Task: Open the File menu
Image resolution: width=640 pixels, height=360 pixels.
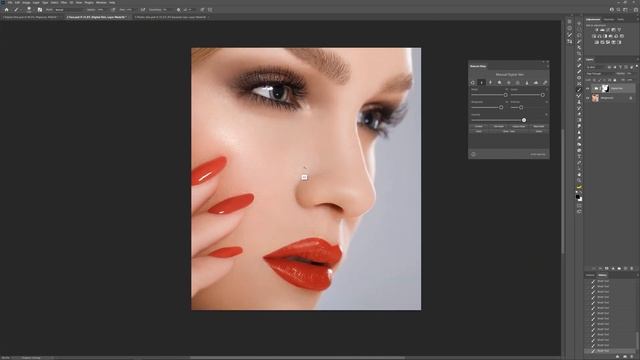Action: coord(10,2)
